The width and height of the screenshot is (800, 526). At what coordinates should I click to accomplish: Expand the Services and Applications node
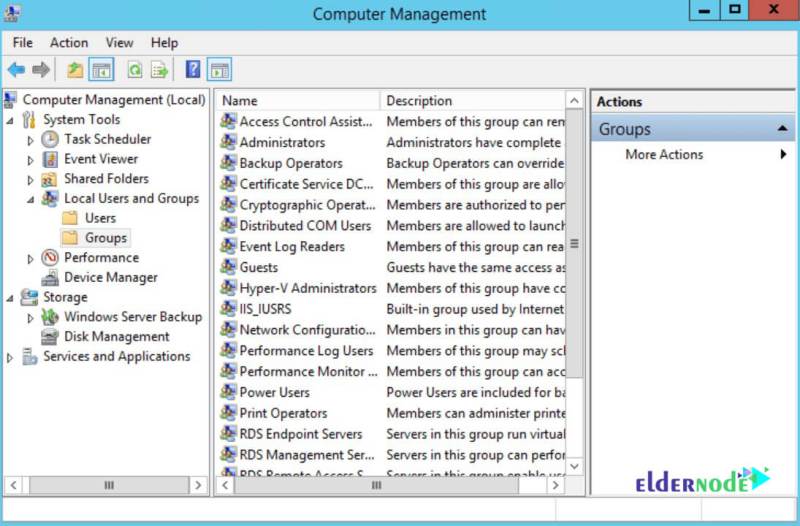point(10,358)
